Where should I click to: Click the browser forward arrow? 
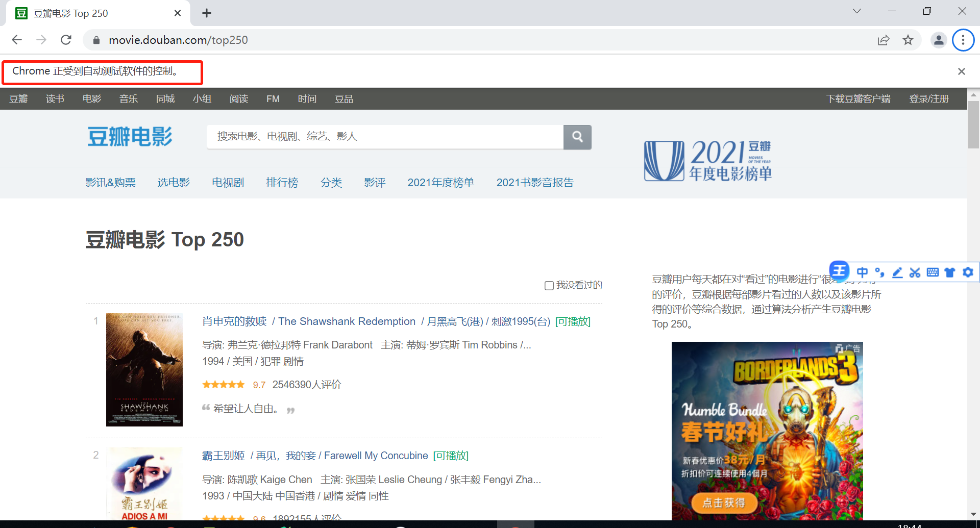click(41, 40)
